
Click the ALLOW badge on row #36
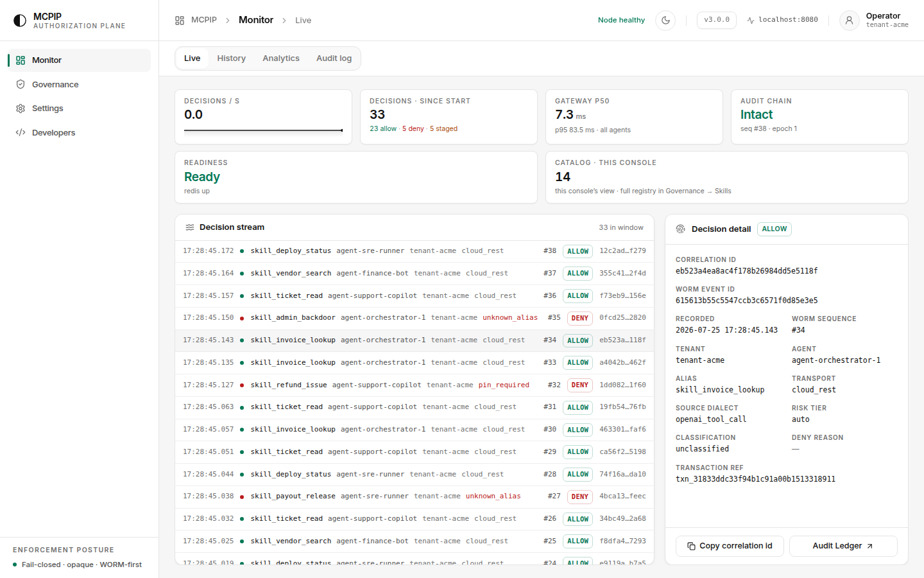pyautogui.click(x=577, y=296)
